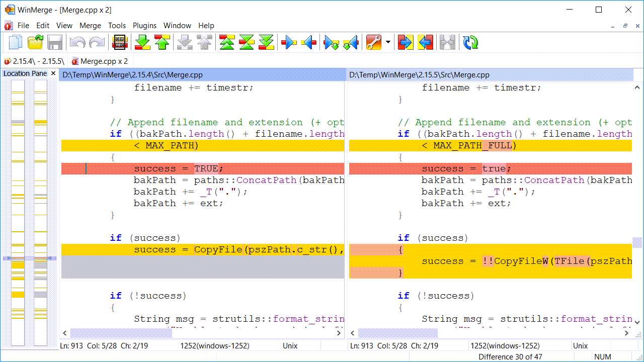Click the WinMerge document icon left of File
This screenshot has width=644, height=362.
[9, 25]
